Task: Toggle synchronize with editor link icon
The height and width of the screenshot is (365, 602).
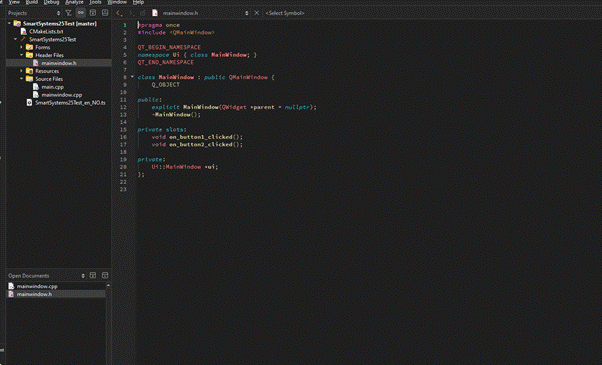Action: pyautogui.click(x=81, y=13)
